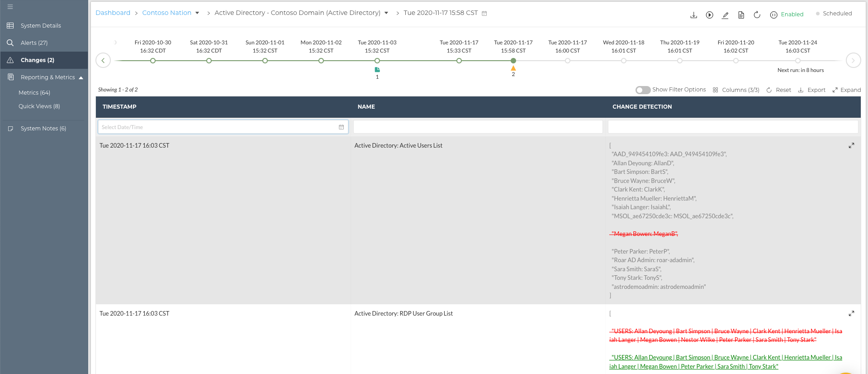The image size is (868, 374).
Task: Open Metrics (64) submenu item
Action: [34, 93]
